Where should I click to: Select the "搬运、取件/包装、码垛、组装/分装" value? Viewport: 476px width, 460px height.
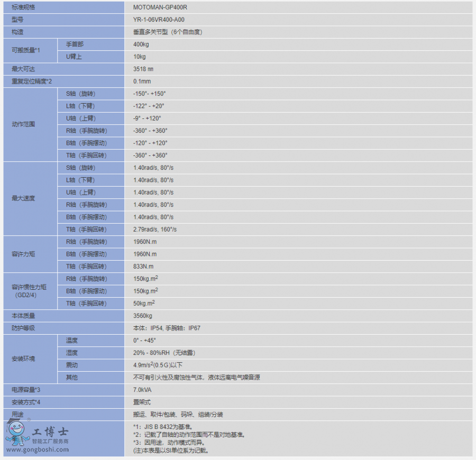click(x=178, y=415)
